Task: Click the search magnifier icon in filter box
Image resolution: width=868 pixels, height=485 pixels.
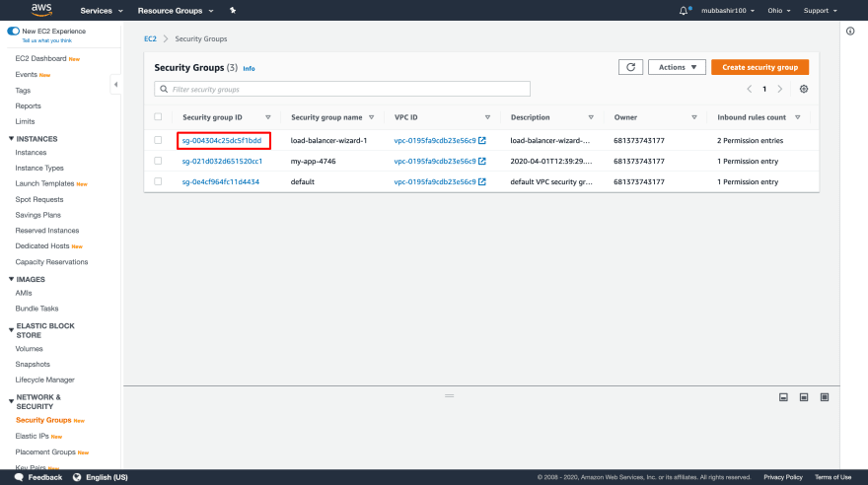Action: [x=164, y=89]
